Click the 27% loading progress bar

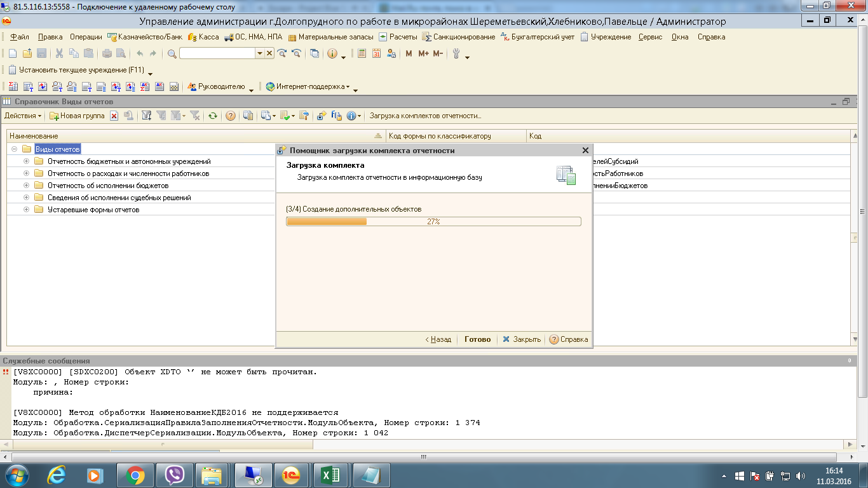(x=433, y=222)
